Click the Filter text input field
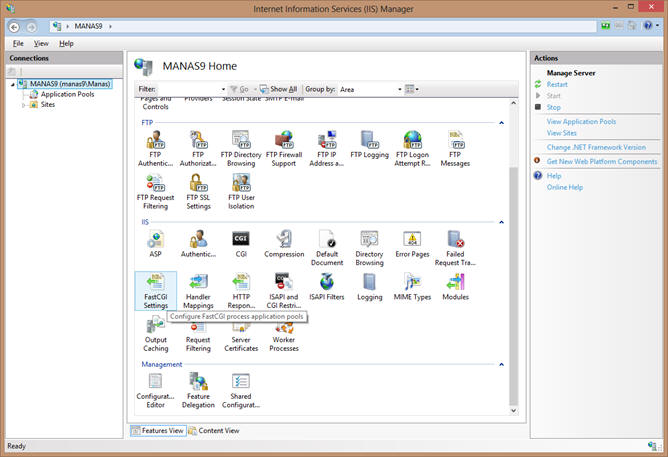The width and height of the screenshot is (668, 457). [x=188, y=89]
